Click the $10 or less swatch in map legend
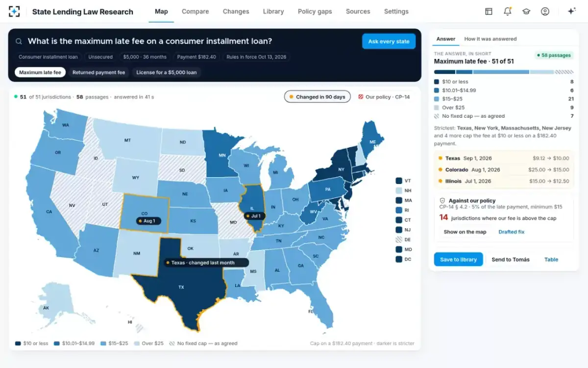 pos(18,343)
